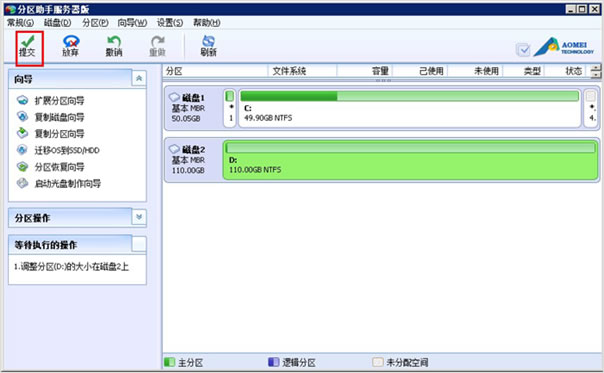Toggle the checkbox beside the AOMEI logo
This screenshot has height=373, width=604.
point(523,50)
